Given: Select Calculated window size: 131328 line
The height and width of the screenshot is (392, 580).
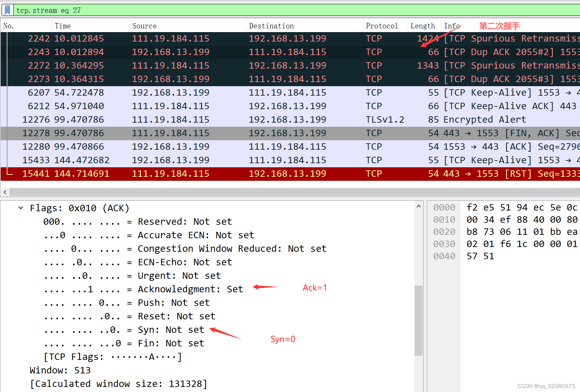Looking at the screenshot, I should [119, 384].
